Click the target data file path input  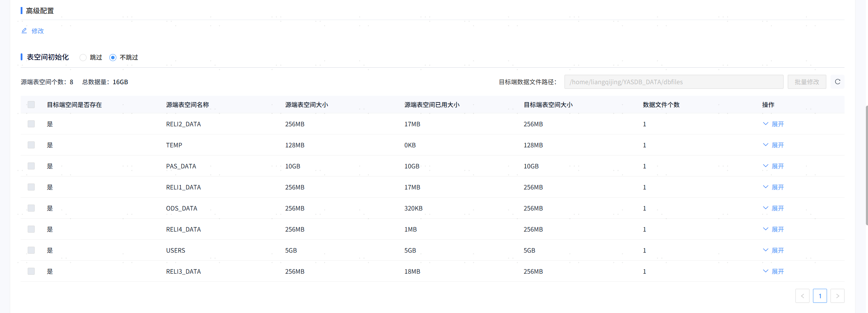(674, 82)
